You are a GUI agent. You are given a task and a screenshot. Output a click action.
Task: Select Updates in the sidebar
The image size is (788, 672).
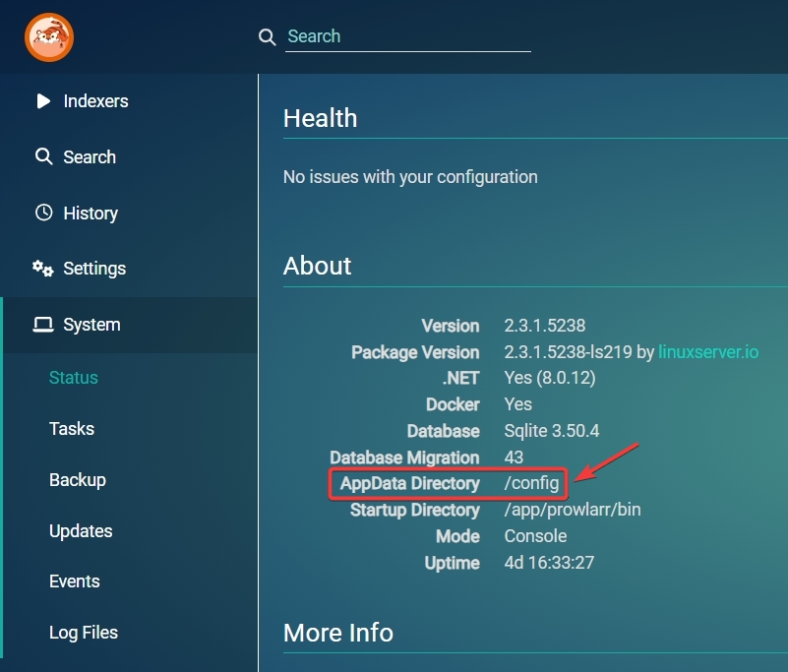coord(81,531)
